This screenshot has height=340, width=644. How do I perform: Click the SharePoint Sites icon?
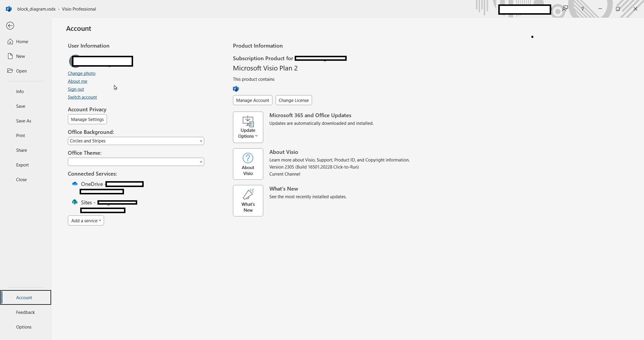(x=75, y=202)
